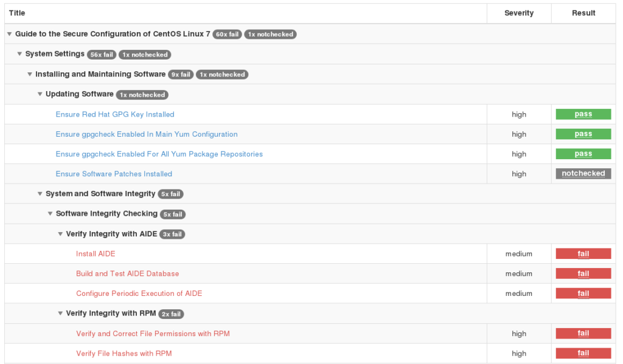The image size is (623, 364).
Task: Click 1x notchecked badge on CentOS guide row
Action: (x=270, y=34)
